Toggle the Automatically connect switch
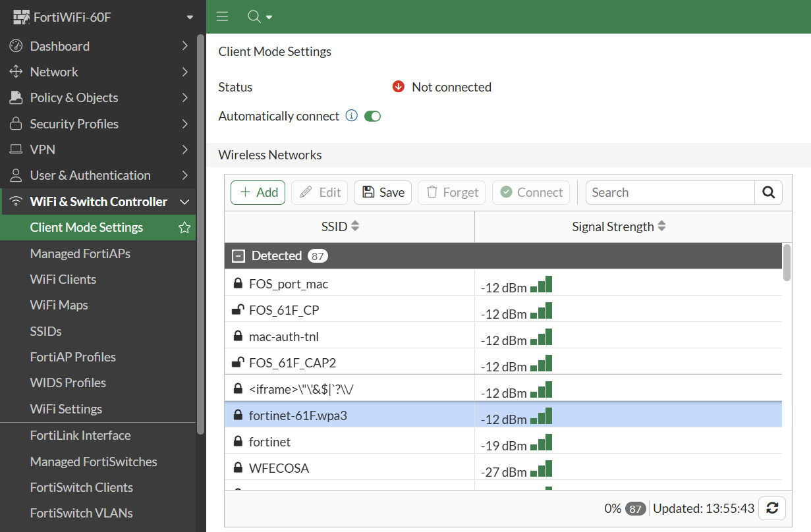811x532 pixels. coord(373,117)
